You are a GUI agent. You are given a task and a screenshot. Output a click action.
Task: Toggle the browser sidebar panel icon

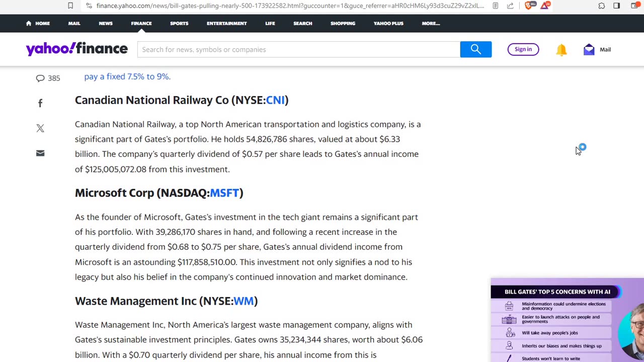(617, 6)
